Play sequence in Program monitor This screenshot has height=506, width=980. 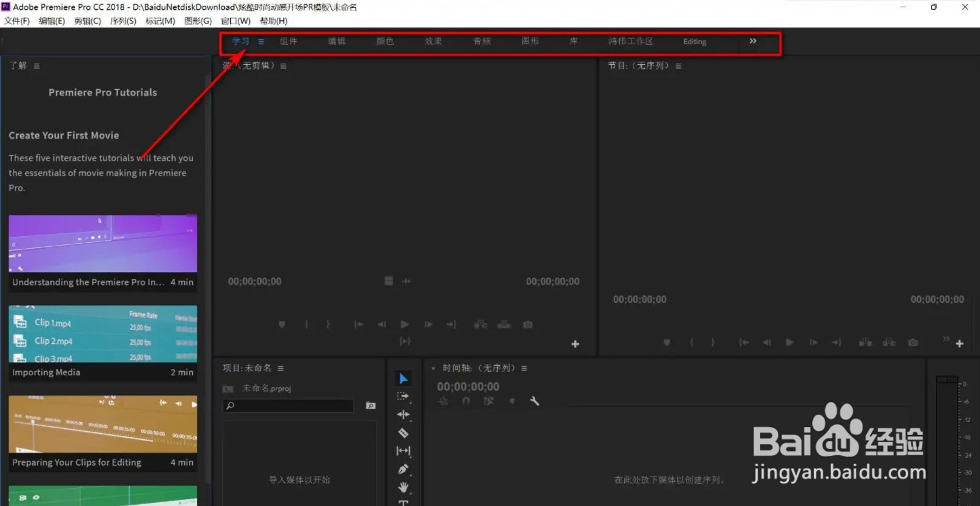[x=790, y=342]
